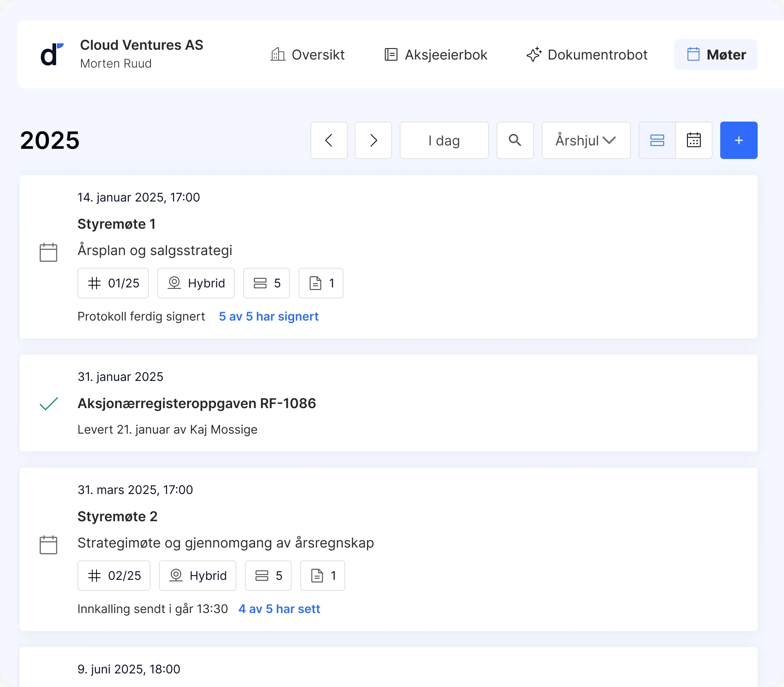Go to next year with right arrow
784x687 pixels.
pos(373,140)
